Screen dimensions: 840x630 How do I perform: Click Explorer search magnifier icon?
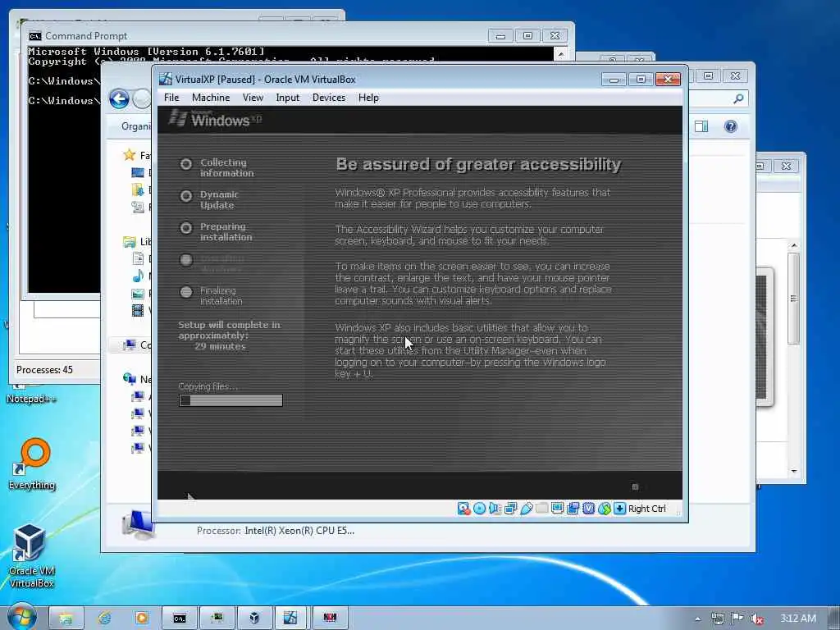point(738,98)
